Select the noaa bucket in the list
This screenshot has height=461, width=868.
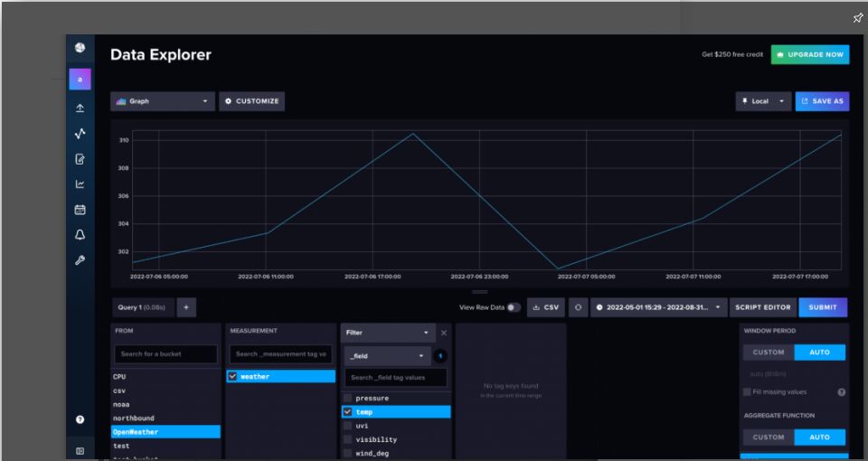coord(121,404)
